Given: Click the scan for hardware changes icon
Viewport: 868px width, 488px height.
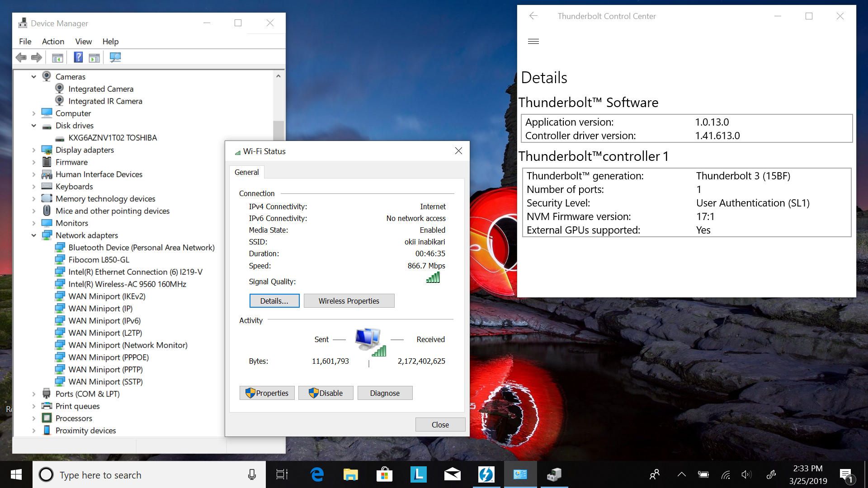Looking at the screenshot, I should coord(115,57).
